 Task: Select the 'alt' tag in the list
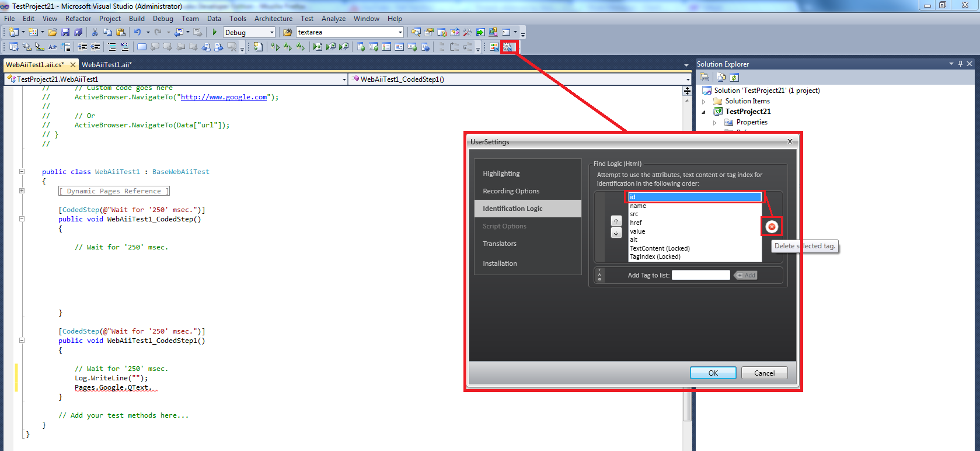click(695, 240)
